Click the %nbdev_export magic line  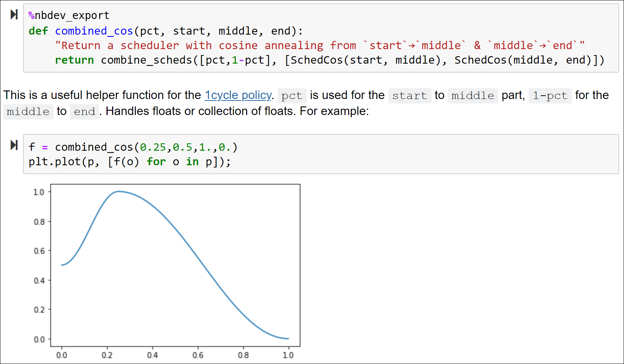69,15
